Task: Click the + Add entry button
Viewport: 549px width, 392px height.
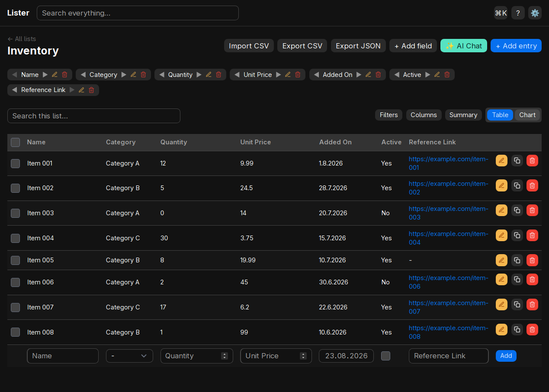Action: point(516,46)
